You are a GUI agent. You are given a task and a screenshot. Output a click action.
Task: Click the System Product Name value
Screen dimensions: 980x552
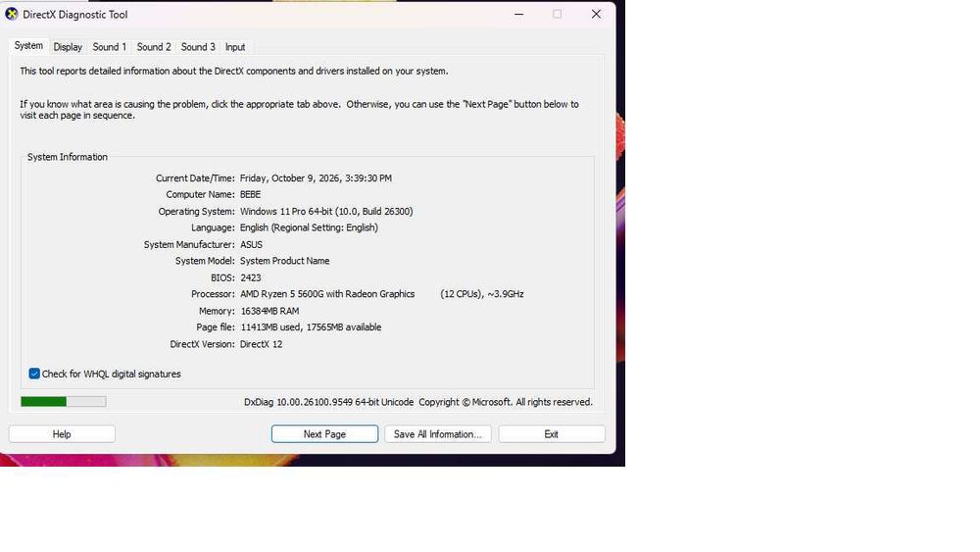(x=284, y=261)
